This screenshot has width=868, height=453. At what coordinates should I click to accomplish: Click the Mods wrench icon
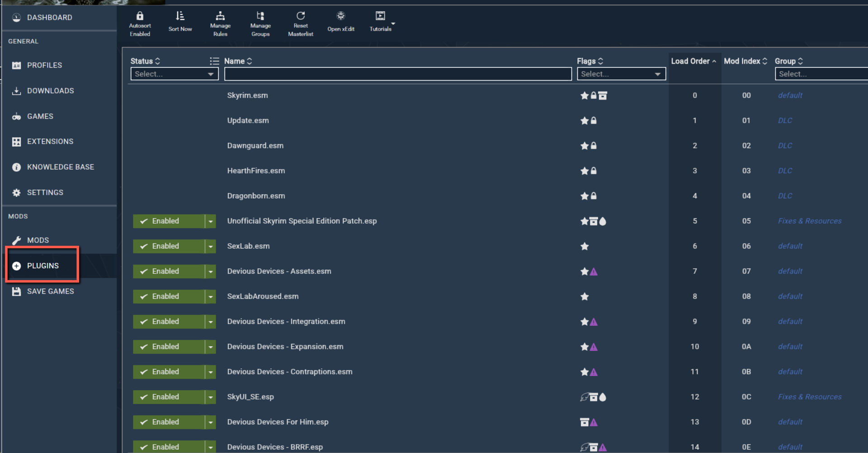click(x=16, y=240)
